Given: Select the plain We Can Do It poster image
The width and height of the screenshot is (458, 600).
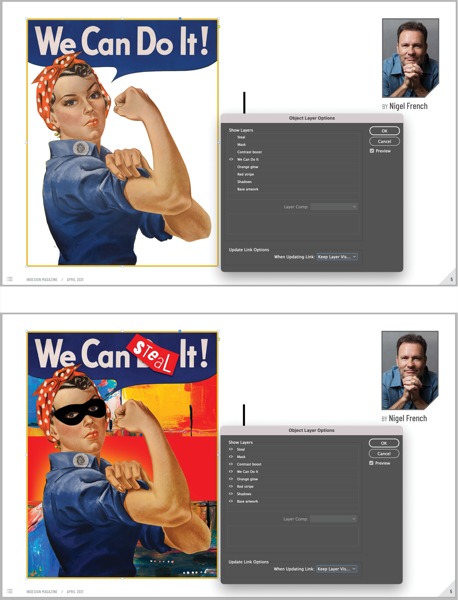Looking at the screenshot, I should [122, 142].
